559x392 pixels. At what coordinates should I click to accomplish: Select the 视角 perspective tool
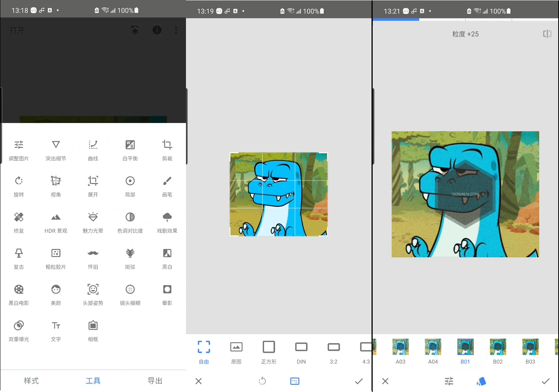point(56,186)
